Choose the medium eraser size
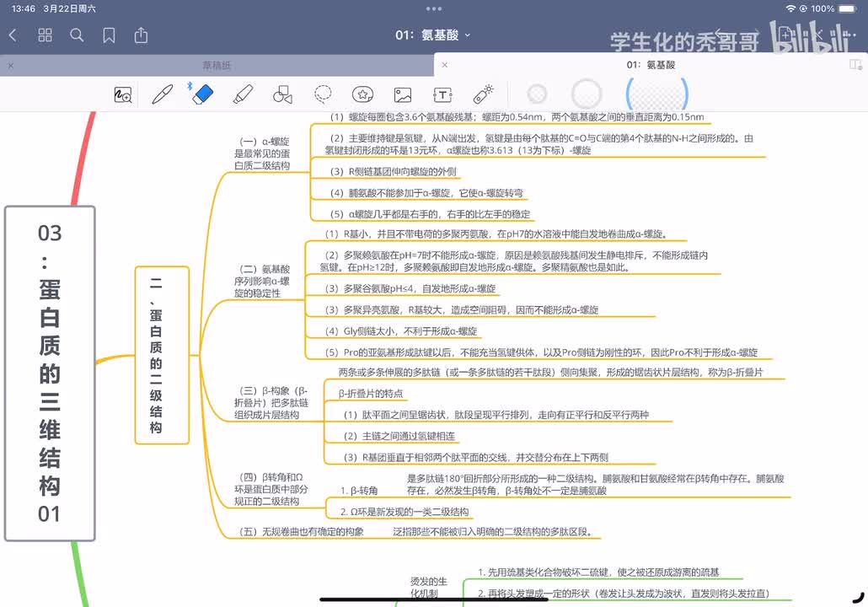 587,94
